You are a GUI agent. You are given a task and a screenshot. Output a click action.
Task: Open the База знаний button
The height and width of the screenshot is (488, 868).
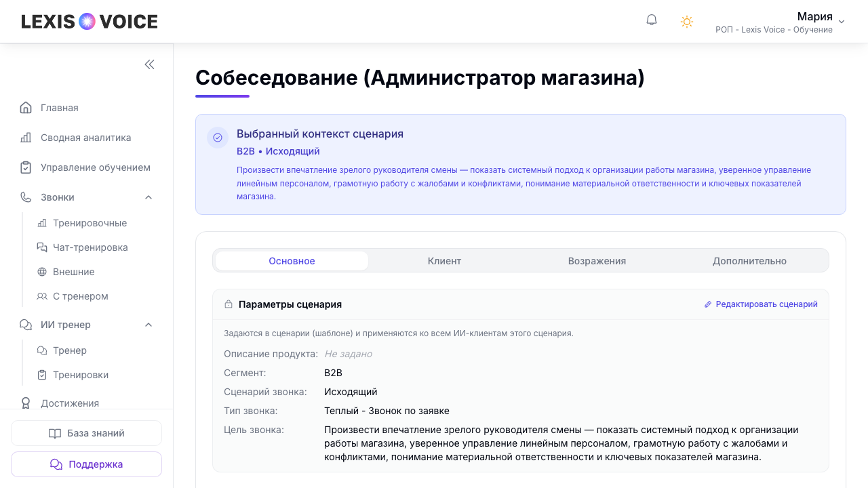coord(86,433)
